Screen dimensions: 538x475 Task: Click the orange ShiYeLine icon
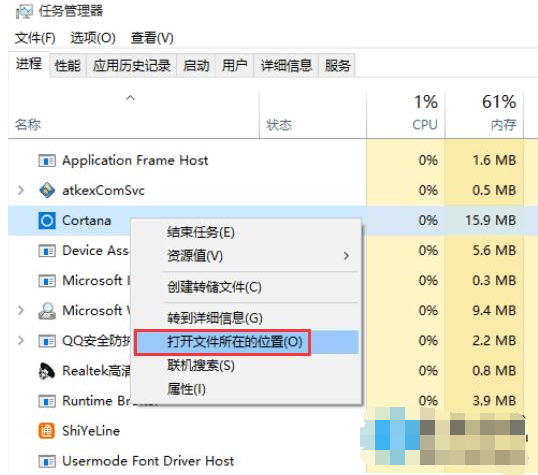click(x=47, y=431)
